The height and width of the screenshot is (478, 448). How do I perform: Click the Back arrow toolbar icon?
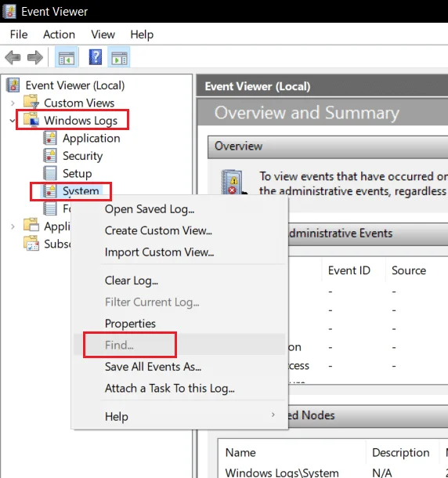13,57
